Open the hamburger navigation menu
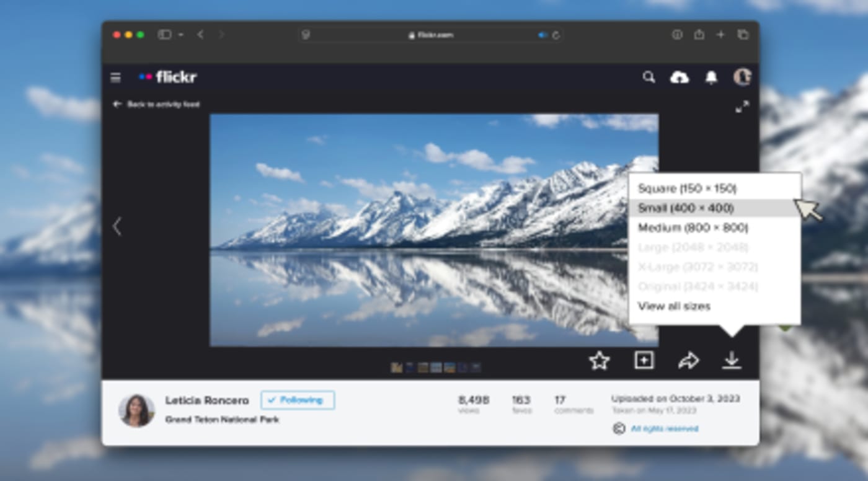 (115, 77)
